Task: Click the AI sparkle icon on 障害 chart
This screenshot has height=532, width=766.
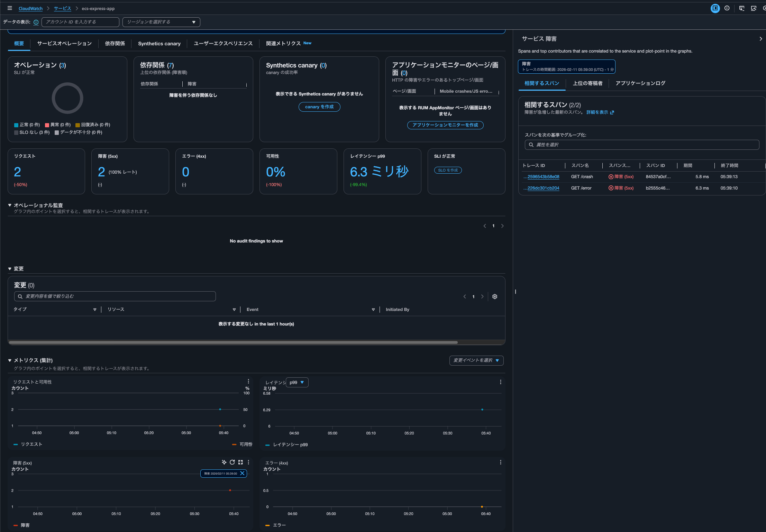Action: coord(224,462)
